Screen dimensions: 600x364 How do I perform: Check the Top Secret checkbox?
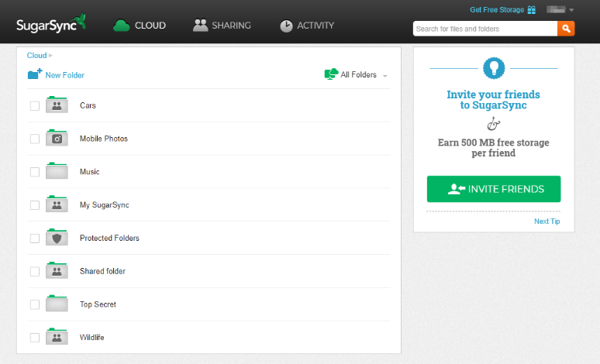[35, 304]
